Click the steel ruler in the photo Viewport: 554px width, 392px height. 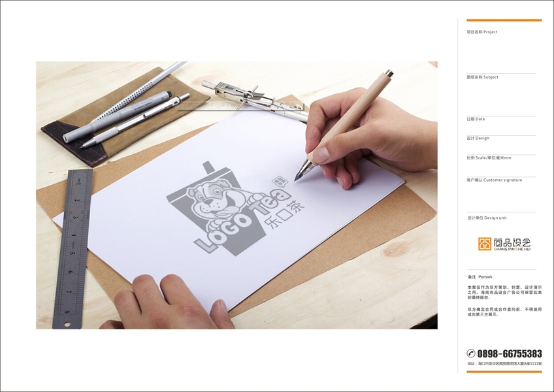tap(73, 249)
